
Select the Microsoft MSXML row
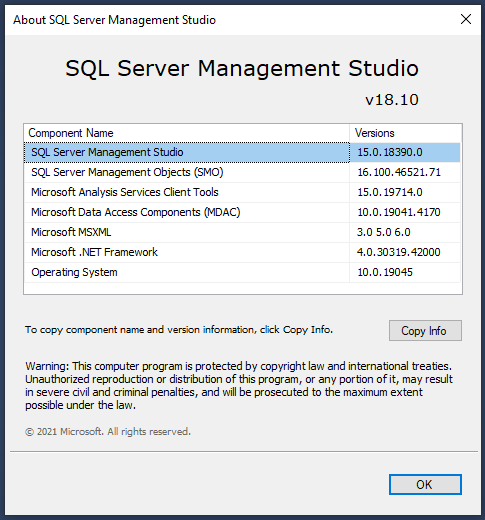click(242, 232)
